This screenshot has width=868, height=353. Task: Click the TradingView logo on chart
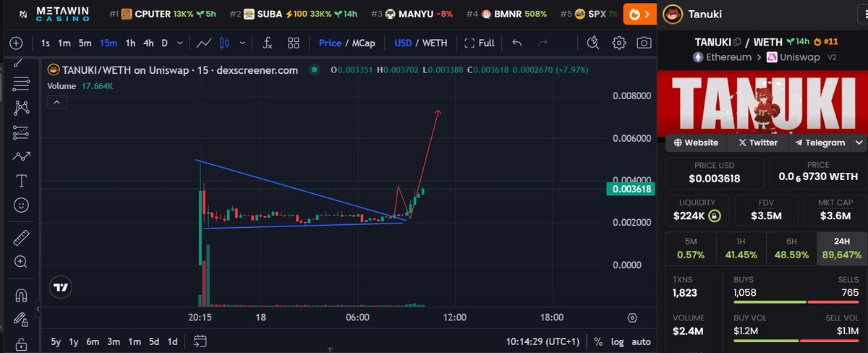61,287
